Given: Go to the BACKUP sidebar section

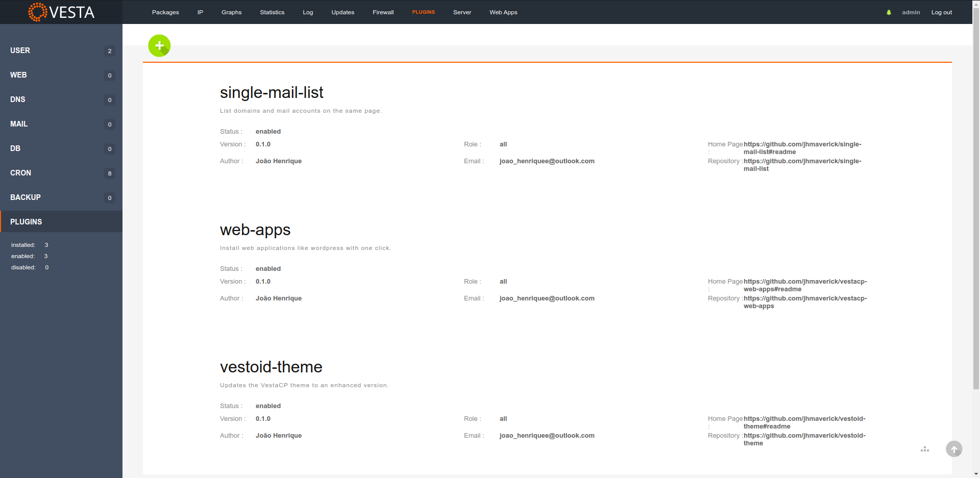Looking at the screenshot, I should click(61, 197).
